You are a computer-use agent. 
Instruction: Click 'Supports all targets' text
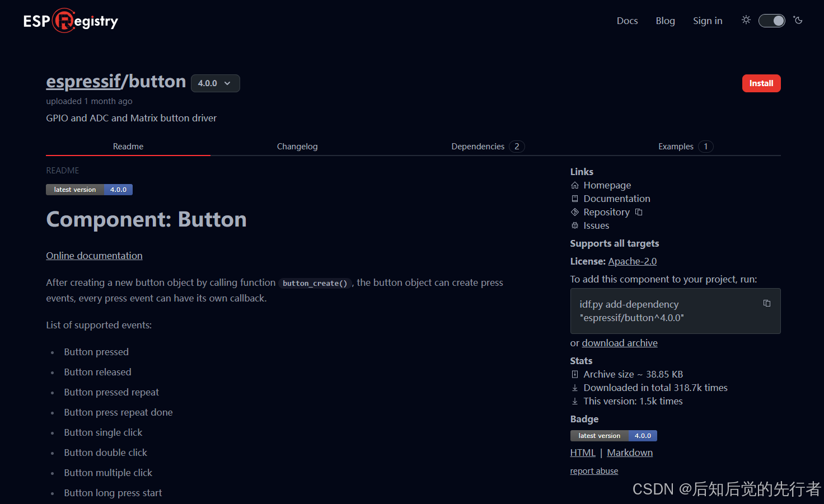(614, 243)
